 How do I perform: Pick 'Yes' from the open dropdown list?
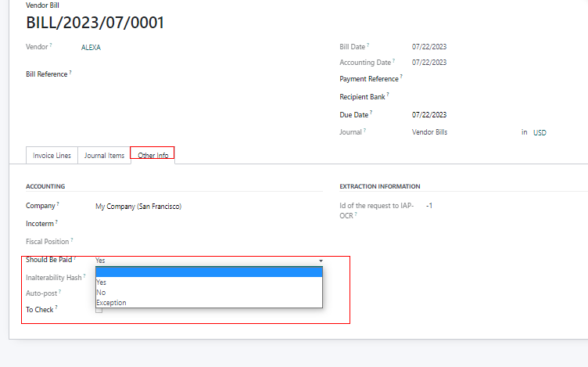click(x=101, y=282)
